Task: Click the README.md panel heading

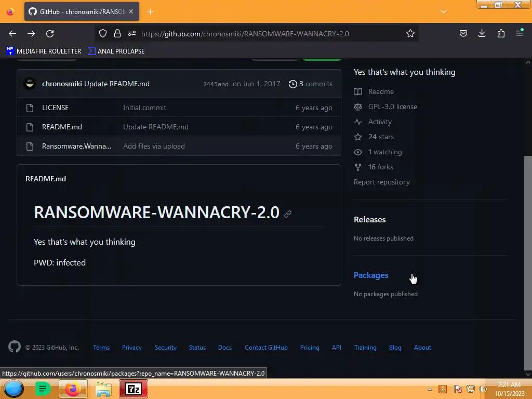Action: (46, 179)
